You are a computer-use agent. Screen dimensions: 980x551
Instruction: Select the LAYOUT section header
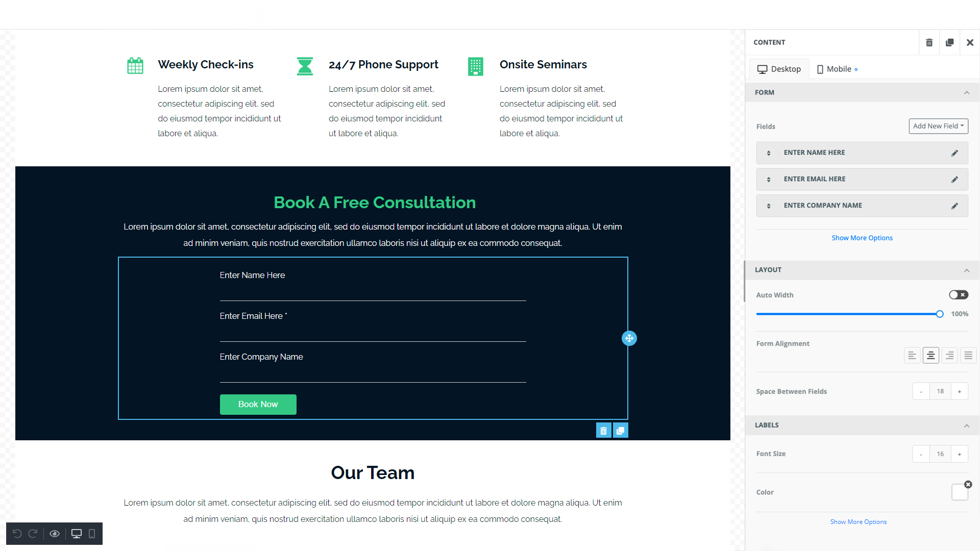tap(862, 269)
